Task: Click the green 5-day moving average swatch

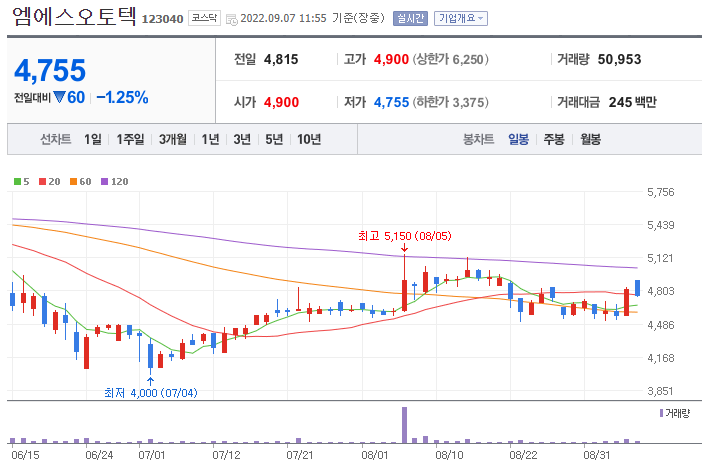Action: coord(17,181)
